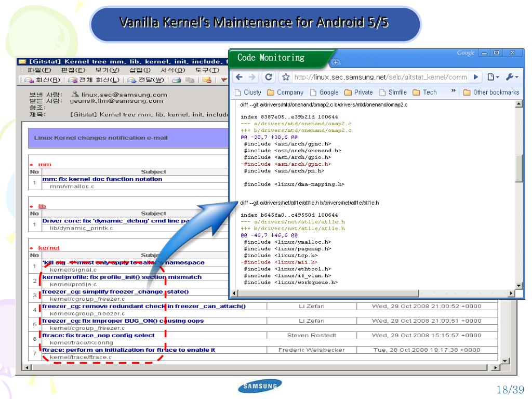Open the 서식(O) menu

click(x=172, y=70)
